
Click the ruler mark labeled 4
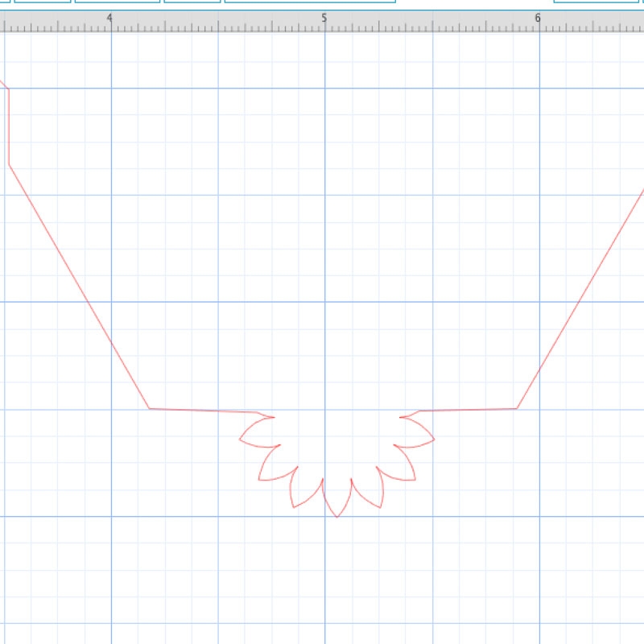pos(109,18)
